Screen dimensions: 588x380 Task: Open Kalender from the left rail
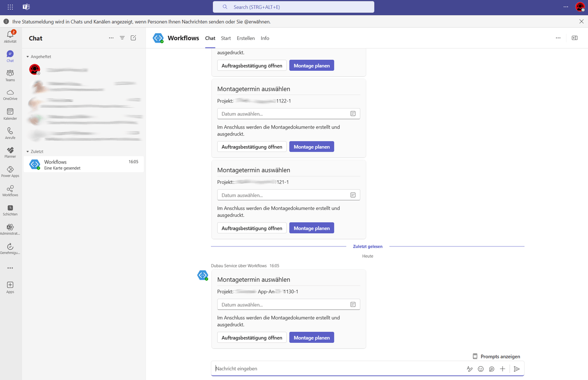10,113
